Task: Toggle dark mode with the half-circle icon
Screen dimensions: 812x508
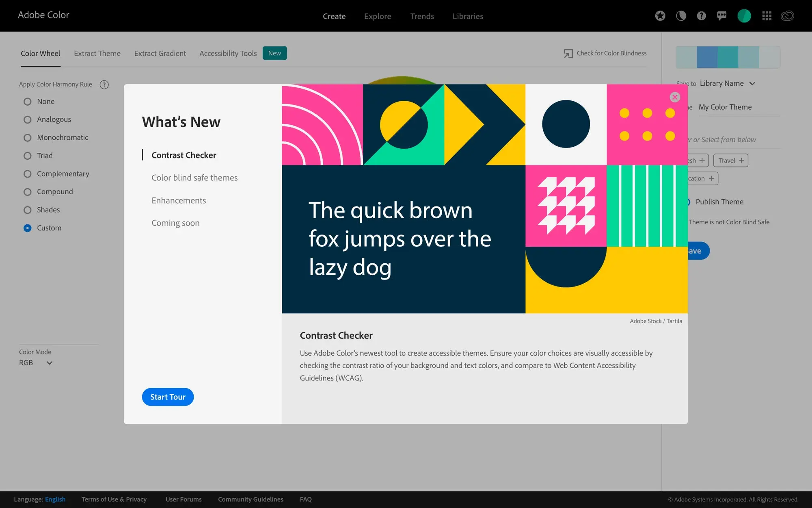Action: pos(681,16)
